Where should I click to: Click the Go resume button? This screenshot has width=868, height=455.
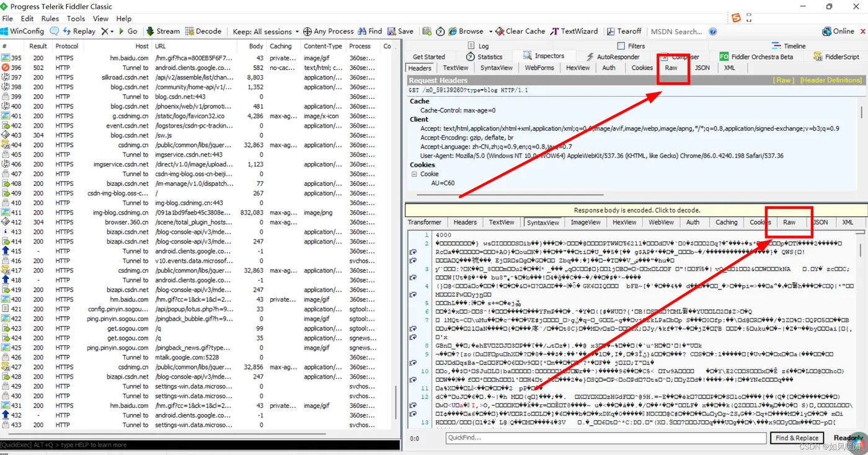tap(127, 31)
